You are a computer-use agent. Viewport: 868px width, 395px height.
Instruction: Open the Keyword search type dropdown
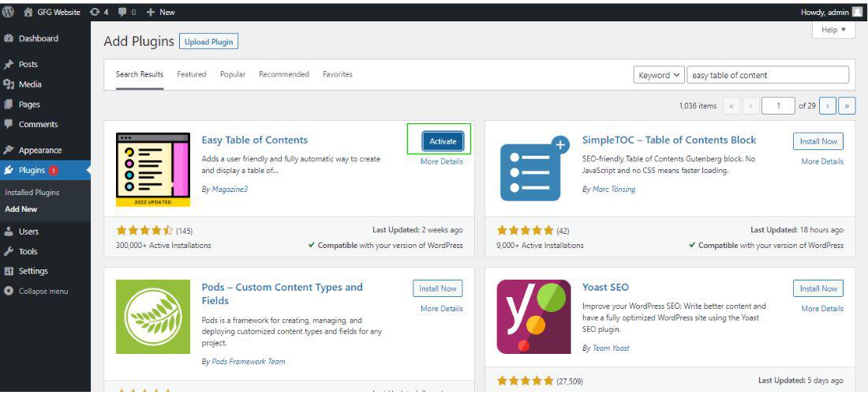pos(660,75)
